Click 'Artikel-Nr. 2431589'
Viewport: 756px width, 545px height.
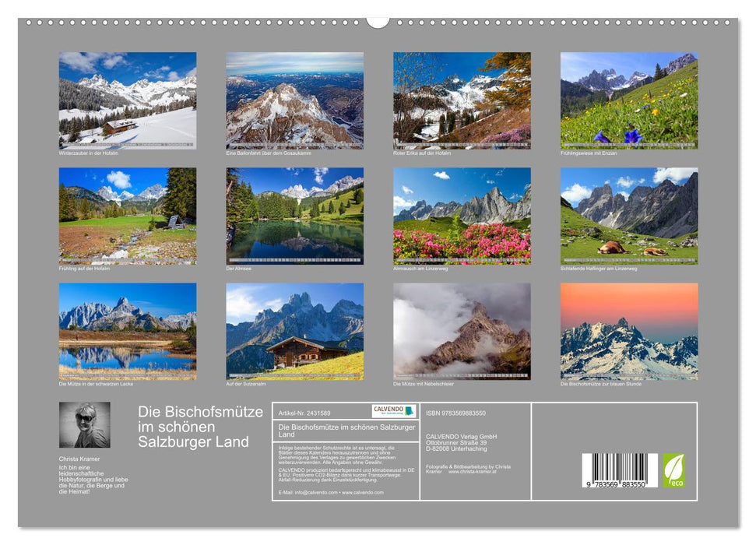point(304,413)
